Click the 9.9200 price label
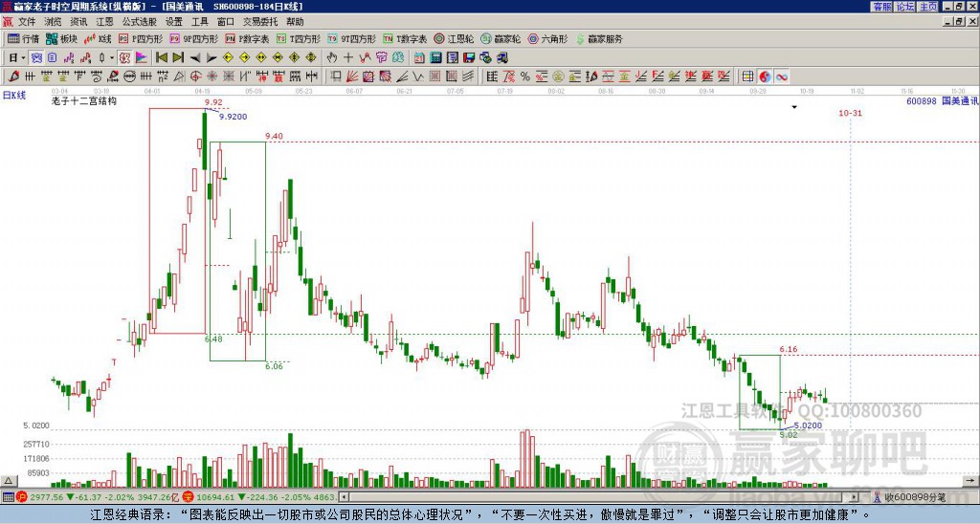Image resolution: width=980 pixels, height=524 pixels. [x=233, y=117]
